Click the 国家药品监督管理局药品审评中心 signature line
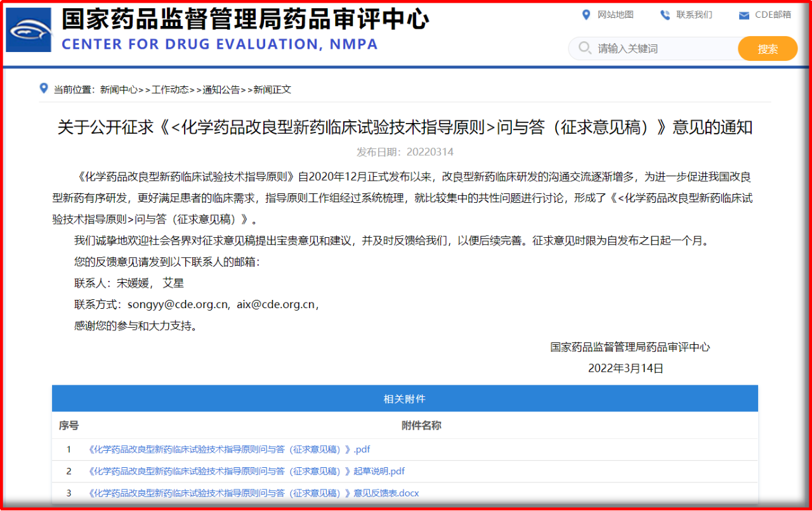 [x=630, y=347]
